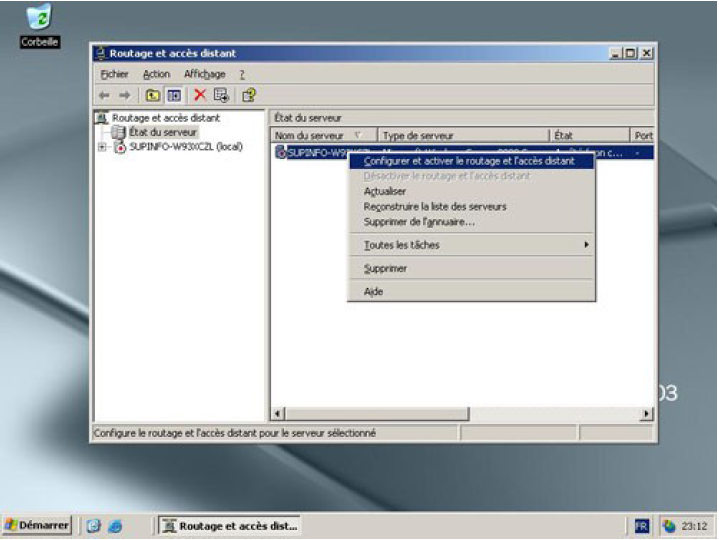Screen dimensions: 719x540
Task: Open the Toutes les tâches submenu arrow
Action: [586, 245]
